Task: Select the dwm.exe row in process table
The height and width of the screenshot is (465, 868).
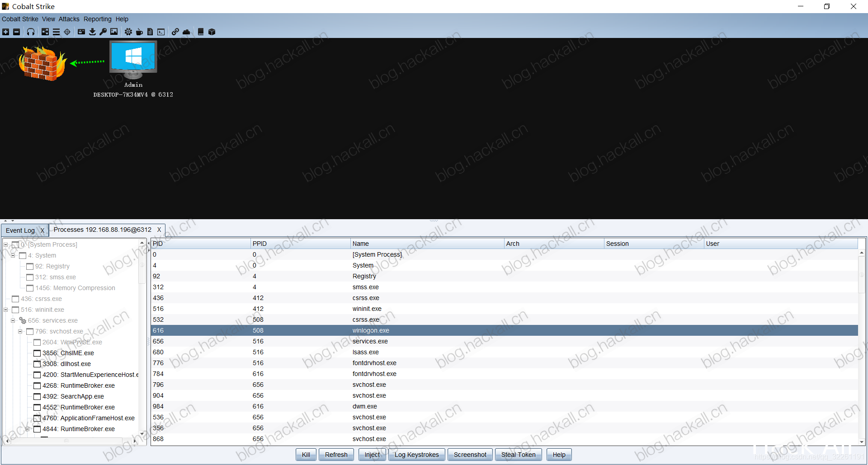Action: coord(505,406)
